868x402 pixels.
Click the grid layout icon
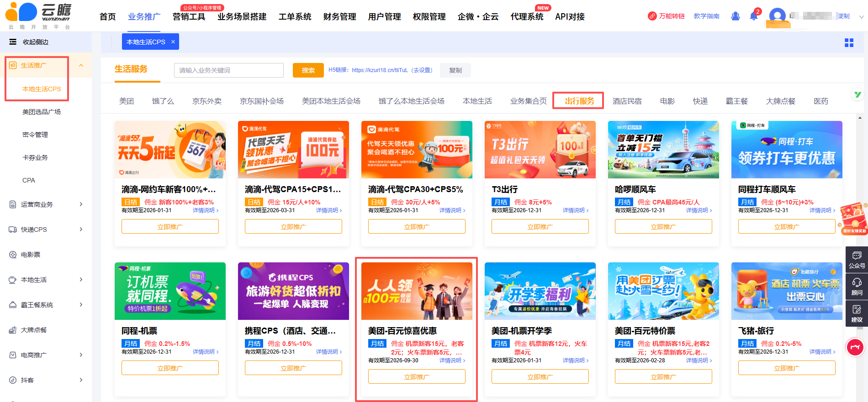pyautogui.click(x=849, y=42)
